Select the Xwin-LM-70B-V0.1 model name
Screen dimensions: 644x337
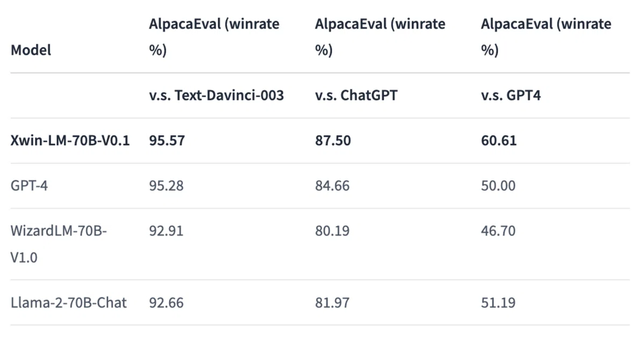[70, 141]
